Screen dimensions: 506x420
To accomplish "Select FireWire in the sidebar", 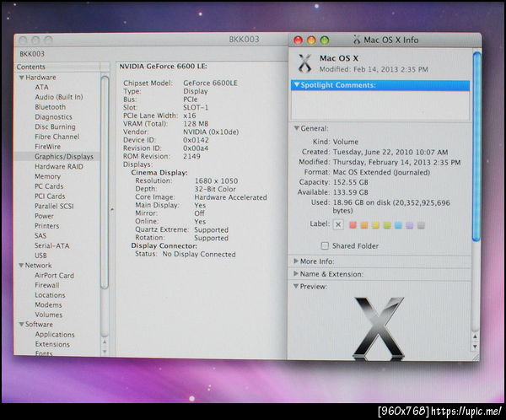I will click(x=47, y=147).
